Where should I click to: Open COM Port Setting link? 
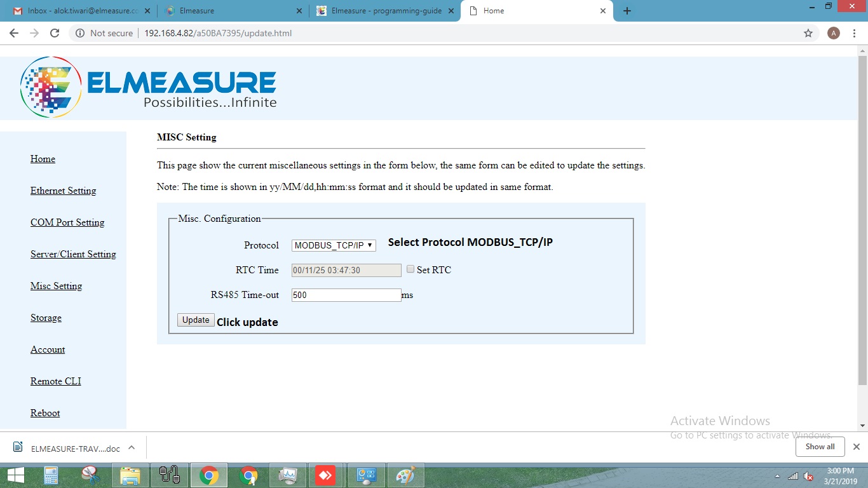[67, 222]
